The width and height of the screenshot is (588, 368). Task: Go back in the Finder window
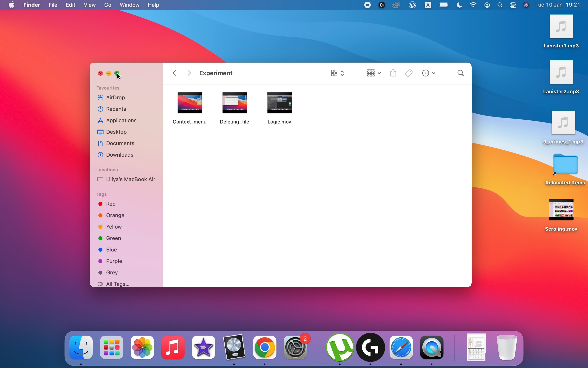click(175, 73)
